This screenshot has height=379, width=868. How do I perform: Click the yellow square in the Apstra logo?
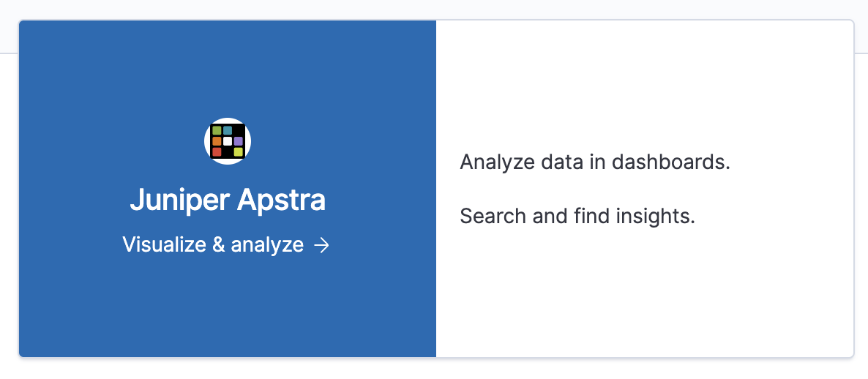tap(239, 151)
